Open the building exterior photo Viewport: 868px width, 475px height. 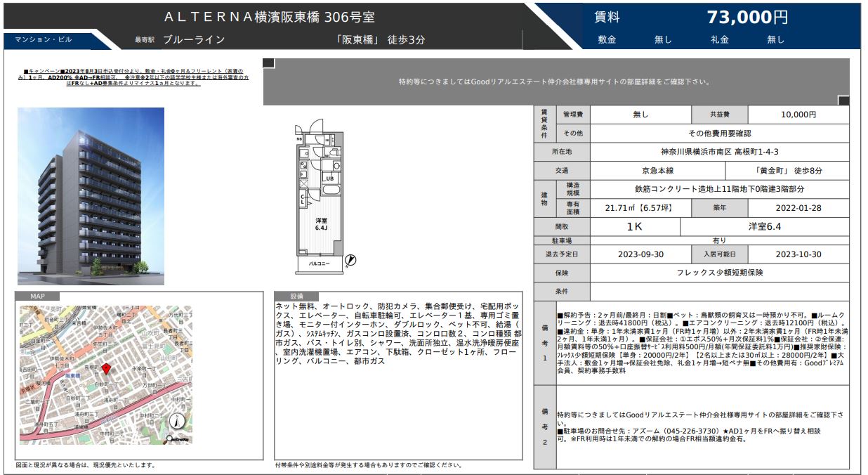pos(91,196)
